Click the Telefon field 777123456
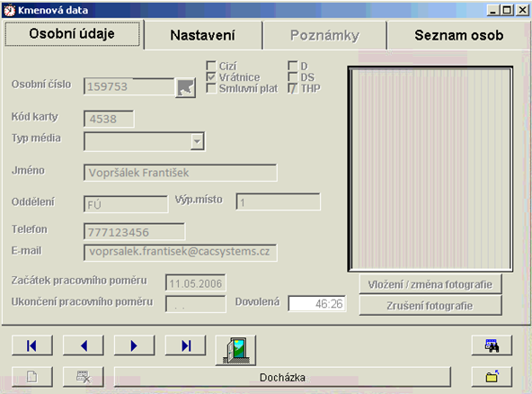 [134, 232]
